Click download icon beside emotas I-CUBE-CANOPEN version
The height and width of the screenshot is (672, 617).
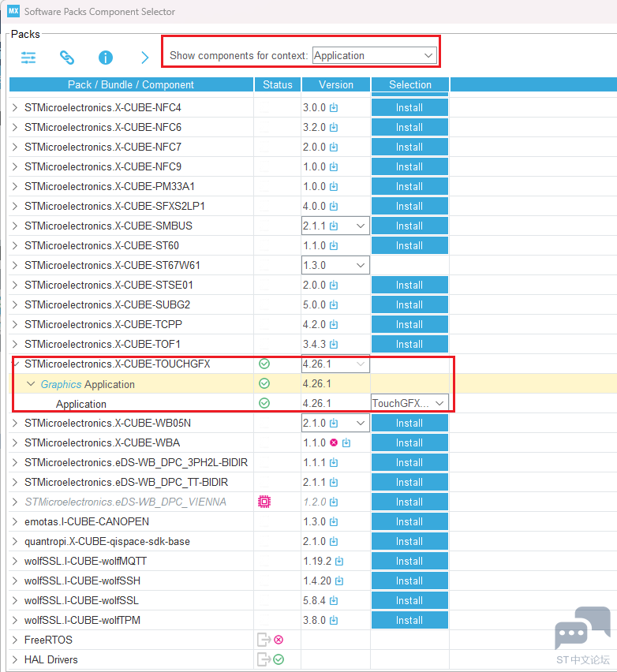click(x=334, y=521)
